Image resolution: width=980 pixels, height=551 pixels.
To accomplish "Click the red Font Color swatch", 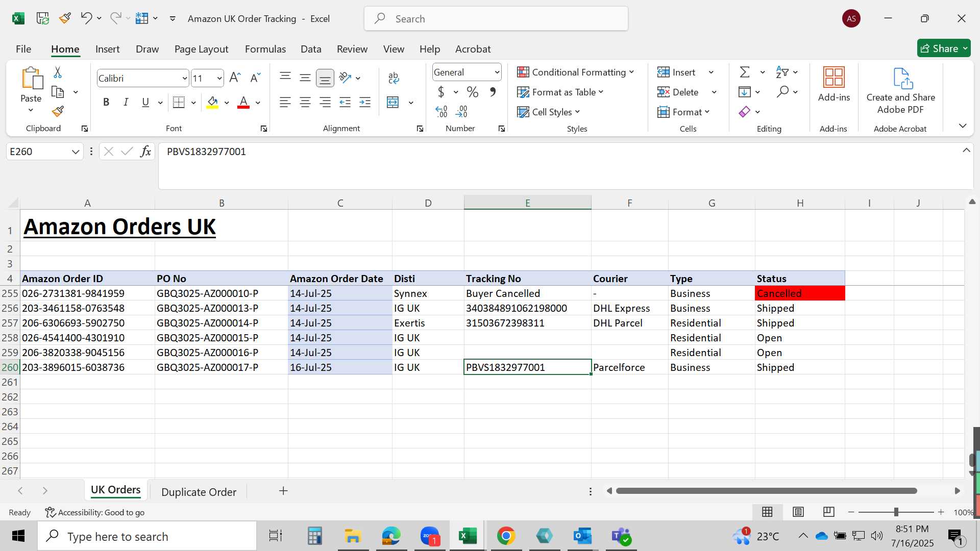I will pos(243,102).
